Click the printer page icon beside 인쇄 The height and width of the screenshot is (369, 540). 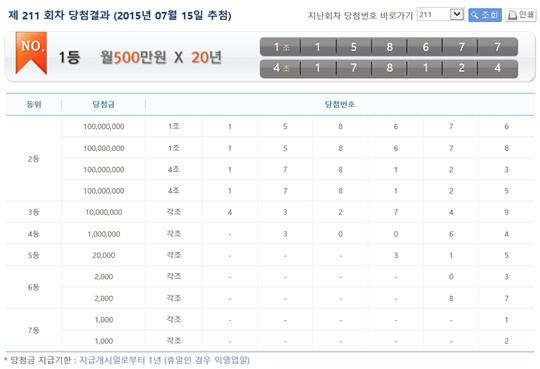(x=512, y=15)
